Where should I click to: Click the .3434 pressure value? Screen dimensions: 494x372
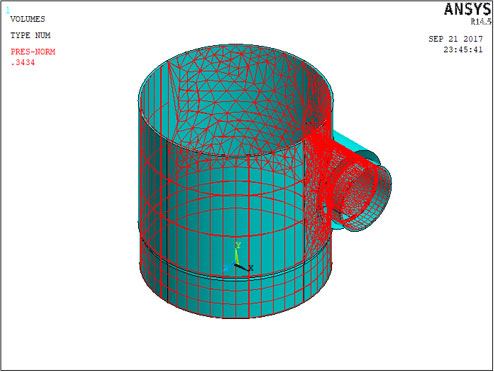coord(23,62)
